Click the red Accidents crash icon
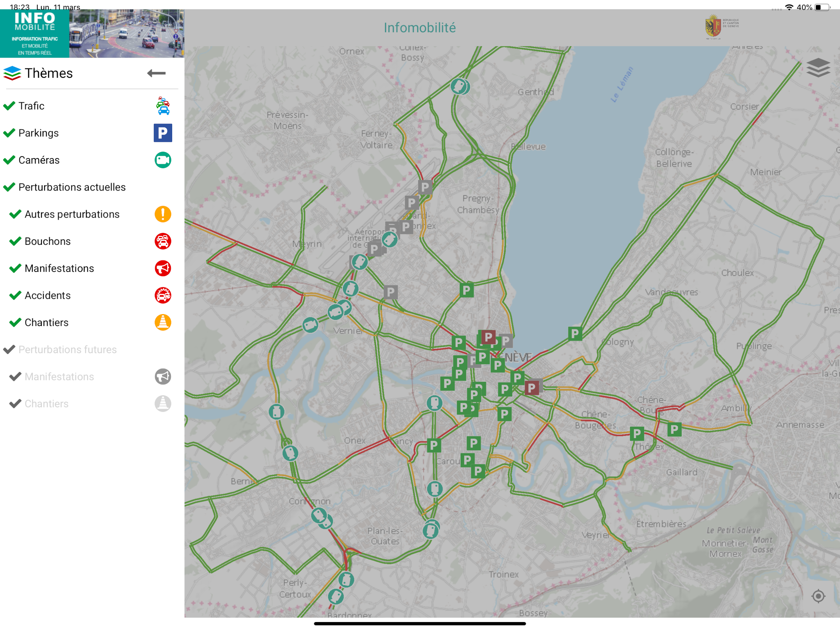This screenshot has height=630, width=840. [x=163, y=295]
